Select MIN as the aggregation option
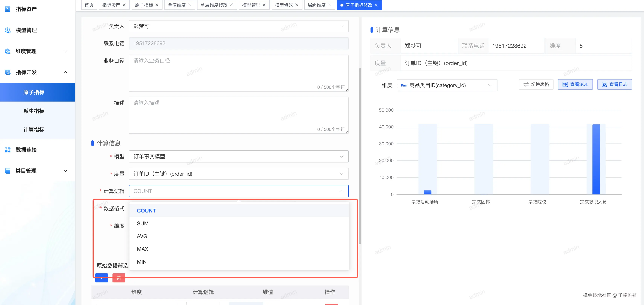Screen dimensions: 644x305 pos(141,262)
